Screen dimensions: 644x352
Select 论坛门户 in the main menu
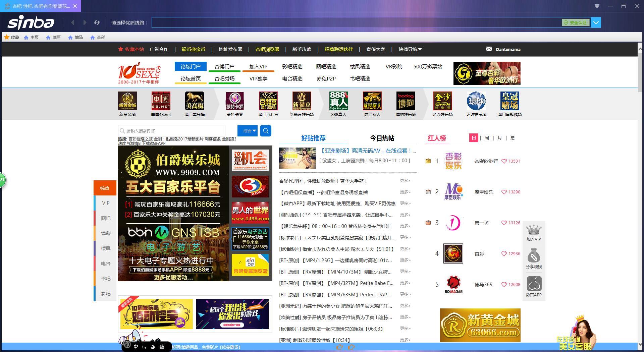191,66
